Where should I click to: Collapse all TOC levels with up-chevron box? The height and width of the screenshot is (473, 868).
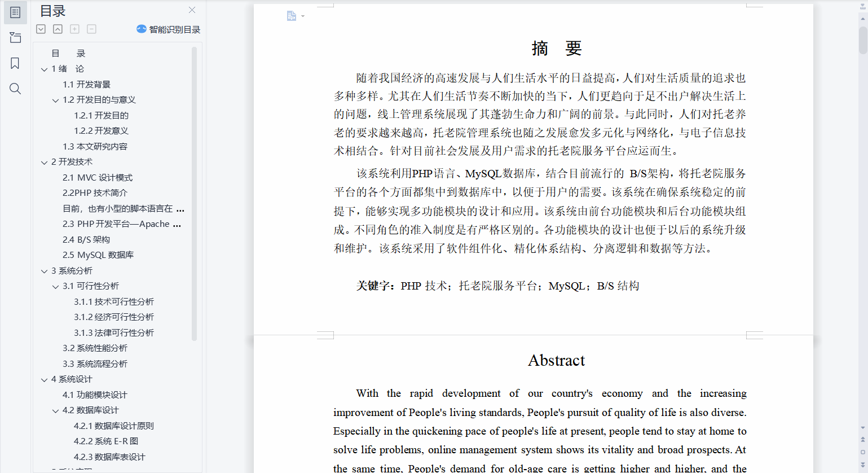point(58,29)
